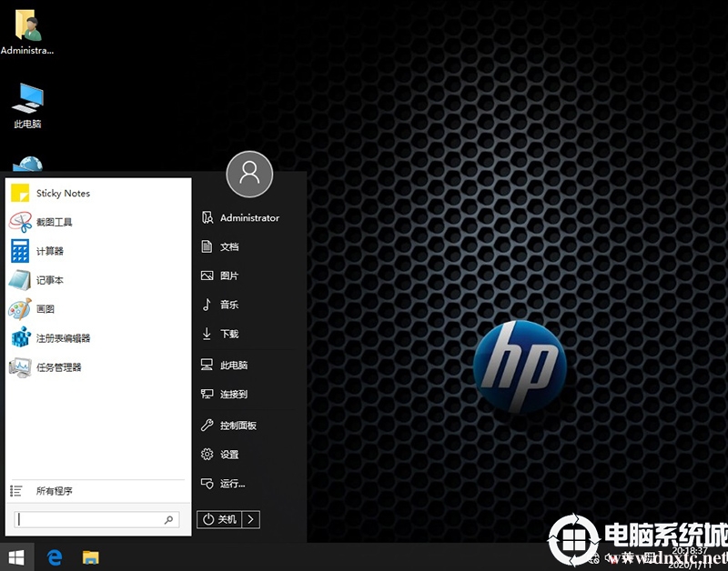Image resolution: width=728 pixels, height=571 pixels.
Task: Open Registry Editor cube icon
Action: pos(20,337)
